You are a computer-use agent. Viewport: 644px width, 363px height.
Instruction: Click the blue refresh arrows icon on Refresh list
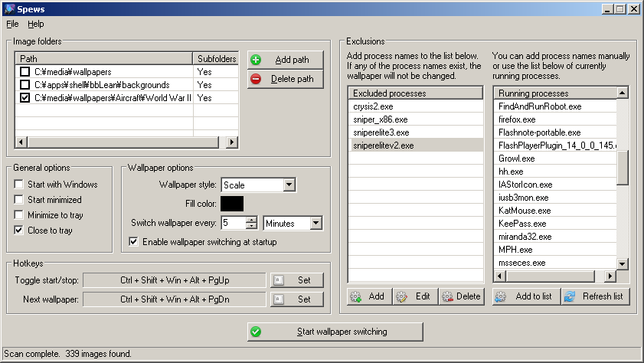click(569, 296)
